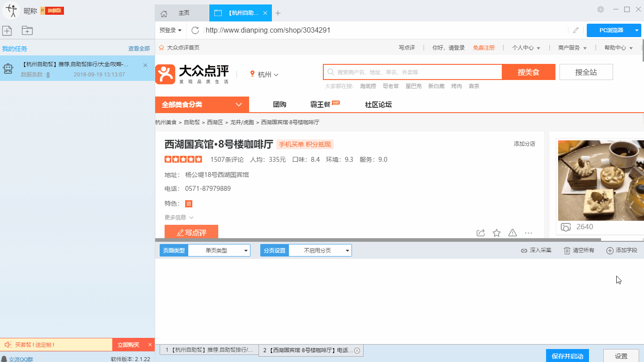Open the 团购 nav item
Screen dimensions: 644x362
click(x=280, y=105)
